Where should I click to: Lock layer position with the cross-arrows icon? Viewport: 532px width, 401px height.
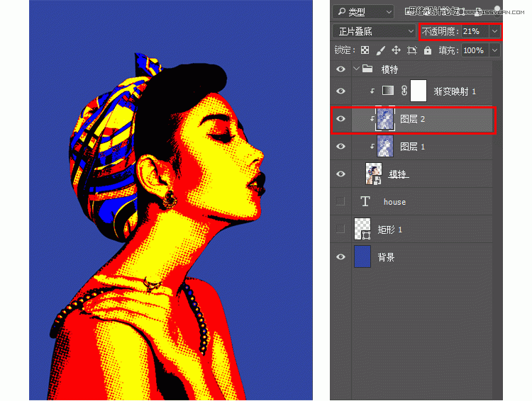396,50
